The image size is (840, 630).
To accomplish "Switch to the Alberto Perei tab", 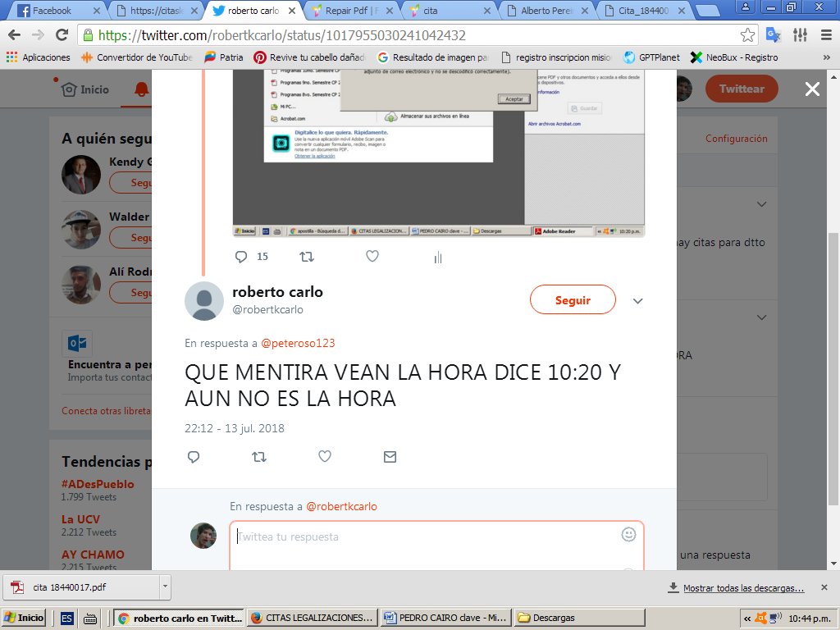I will (x=547, y=10).
